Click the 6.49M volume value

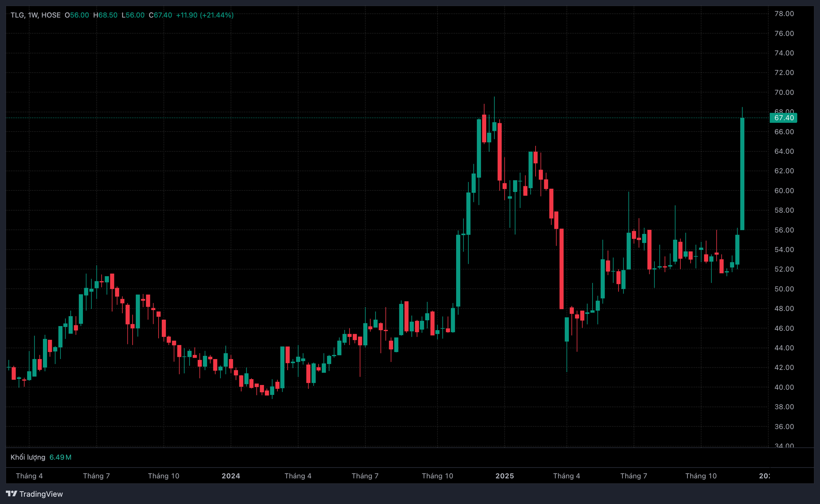[61, 457]
